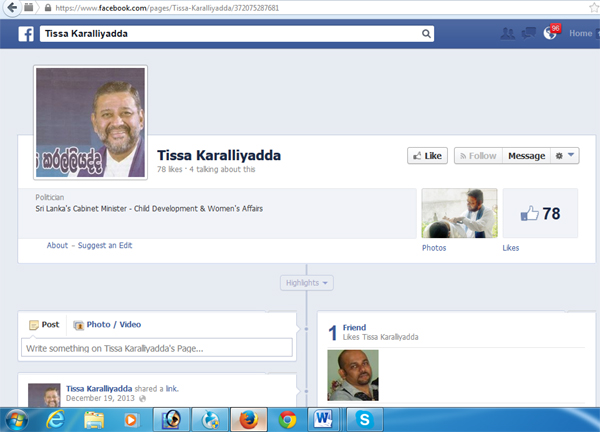The height and width of the screenshot is (432, 600).
Task: Open the Photos thumbnail image
Action: [x=460, y=213]
